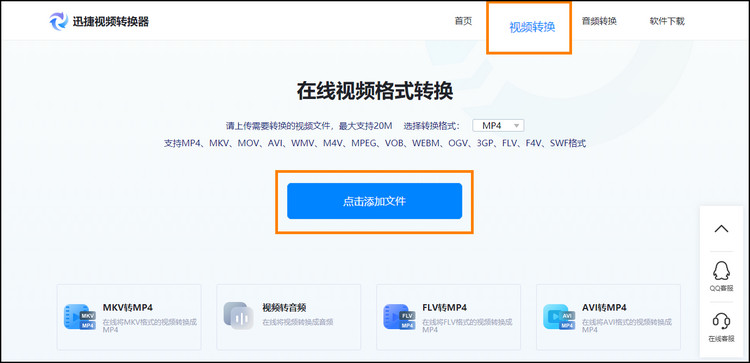Click the FLV转MP4 card icon
The width and height of the screenshot is (750, 363).
click(x=399, y=317)
